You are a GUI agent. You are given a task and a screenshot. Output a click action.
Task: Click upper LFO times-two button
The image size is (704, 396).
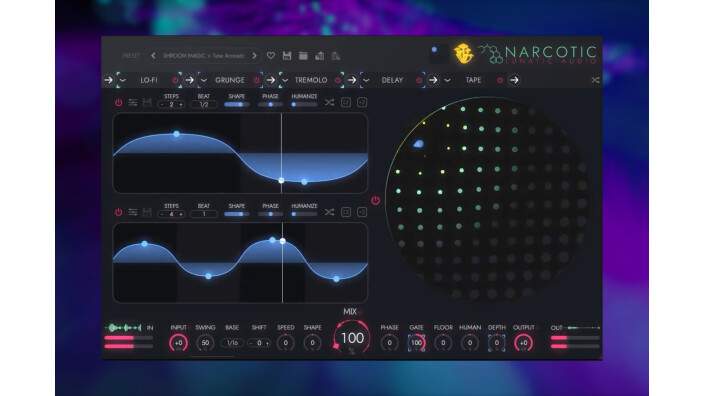362,103
